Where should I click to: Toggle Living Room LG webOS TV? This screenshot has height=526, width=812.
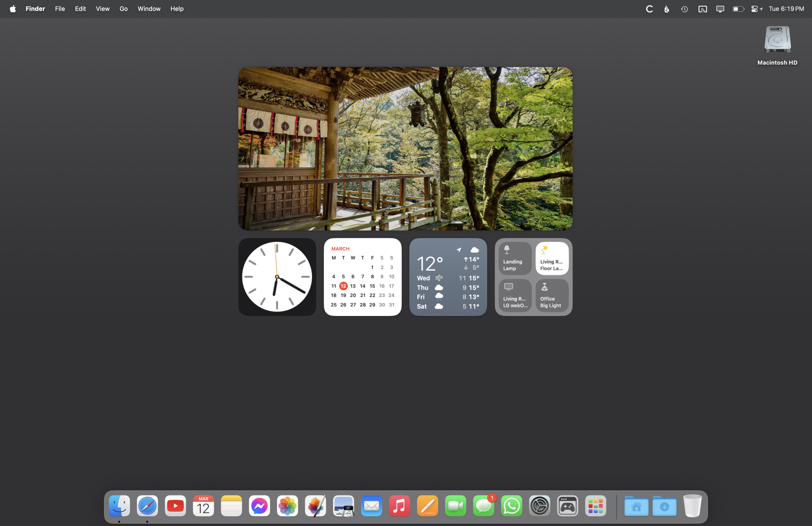click(515, 295)
